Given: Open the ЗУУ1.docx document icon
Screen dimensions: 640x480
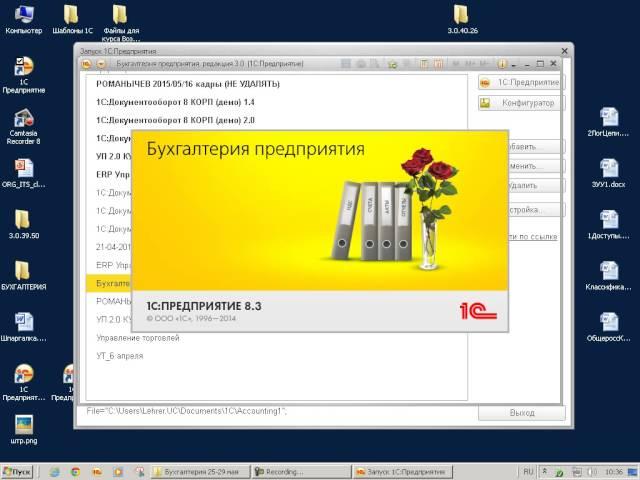Looking at the screenshot, I should [607, 169].
